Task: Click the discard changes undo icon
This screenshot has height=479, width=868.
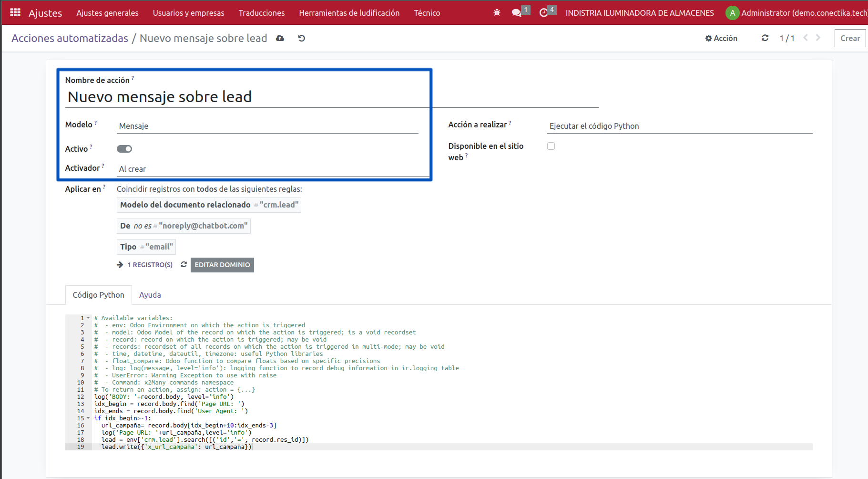Action: click(301, 38)
